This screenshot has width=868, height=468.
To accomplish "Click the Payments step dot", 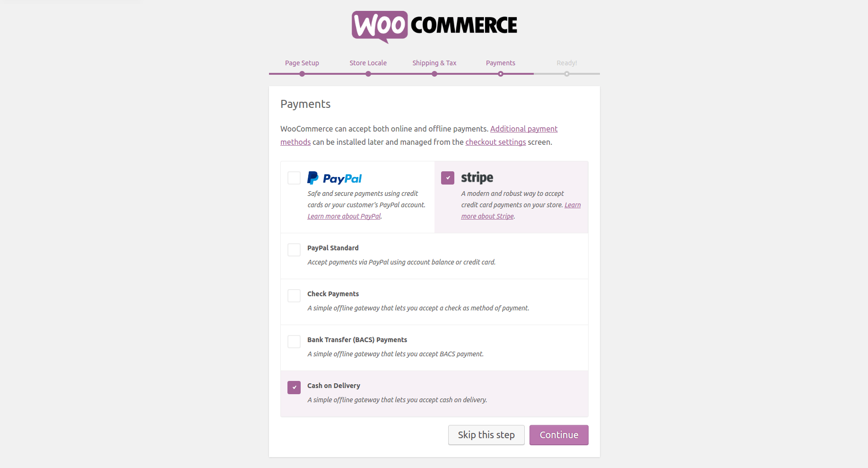I will (x=501, y=74).
